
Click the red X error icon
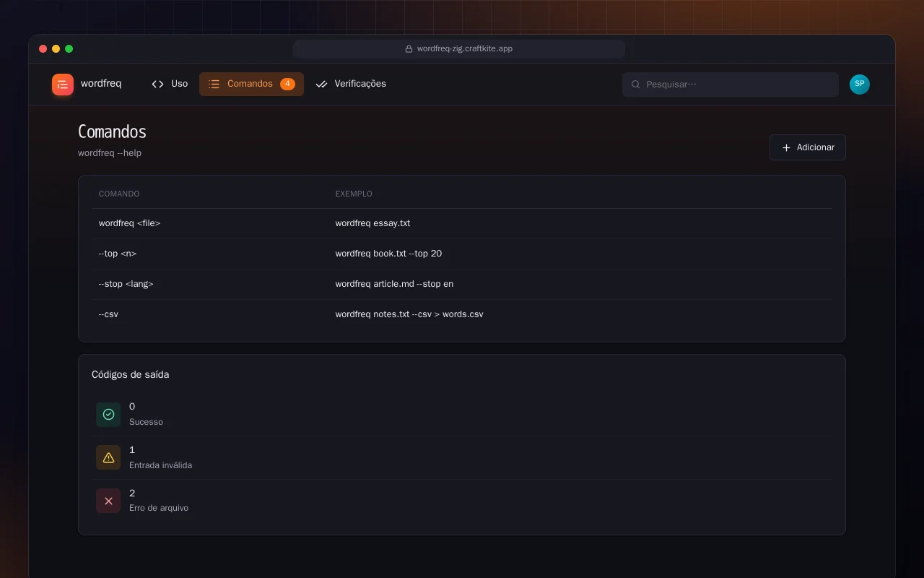[108, 501]
